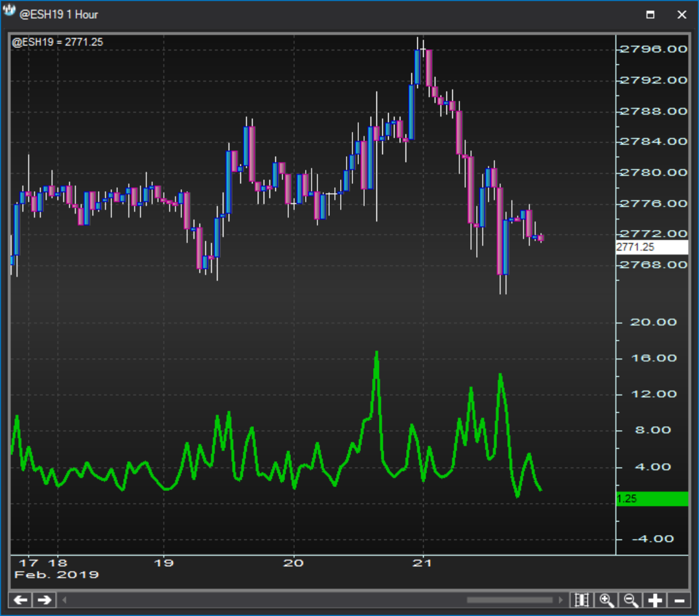
Task: Click the large plus button in the toolbar
Action: point(655,600)
